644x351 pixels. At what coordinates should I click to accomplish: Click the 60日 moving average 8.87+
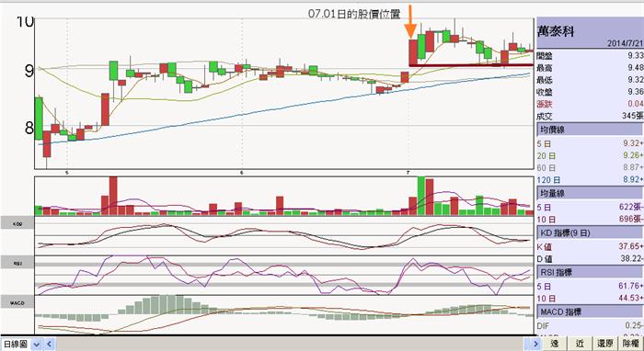[x=633, y=167]
